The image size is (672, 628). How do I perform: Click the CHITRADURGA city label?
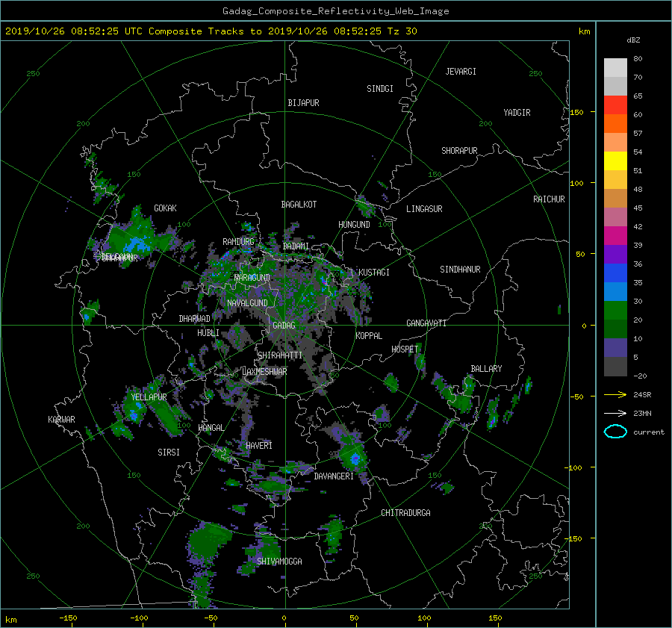405,513
